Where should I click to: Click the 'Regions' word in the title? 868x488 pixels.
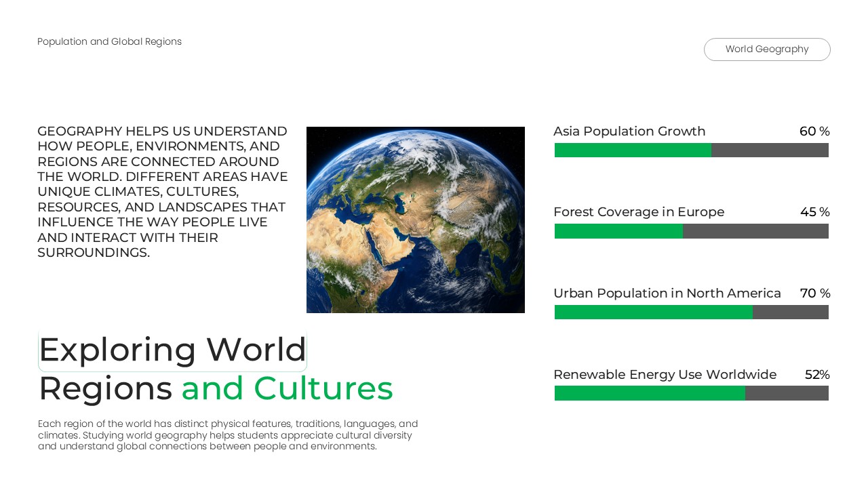(x=105, y=389)
